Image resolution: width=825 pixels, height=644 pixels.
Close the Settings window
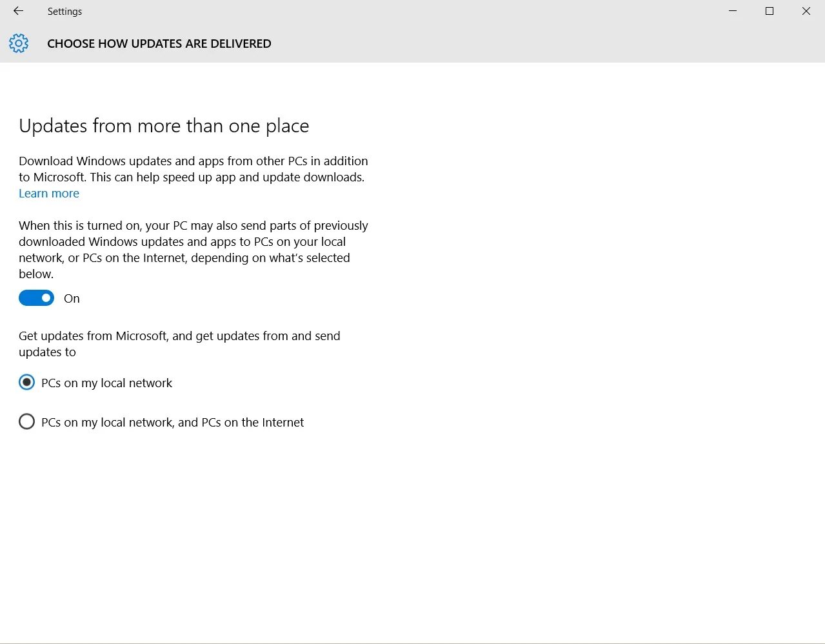point(806,11)
